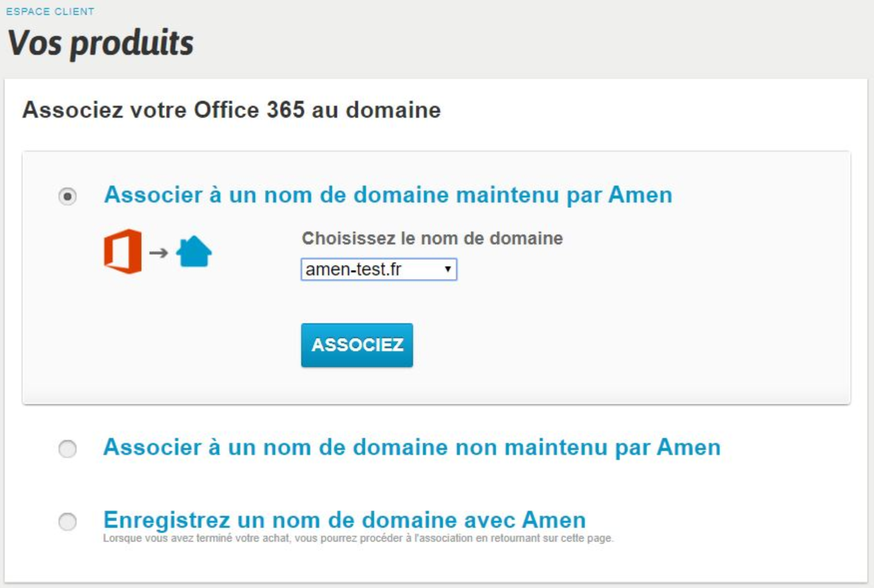
Task: Open the amen-test.fr domain dropdown
Action: pos(379,269)
